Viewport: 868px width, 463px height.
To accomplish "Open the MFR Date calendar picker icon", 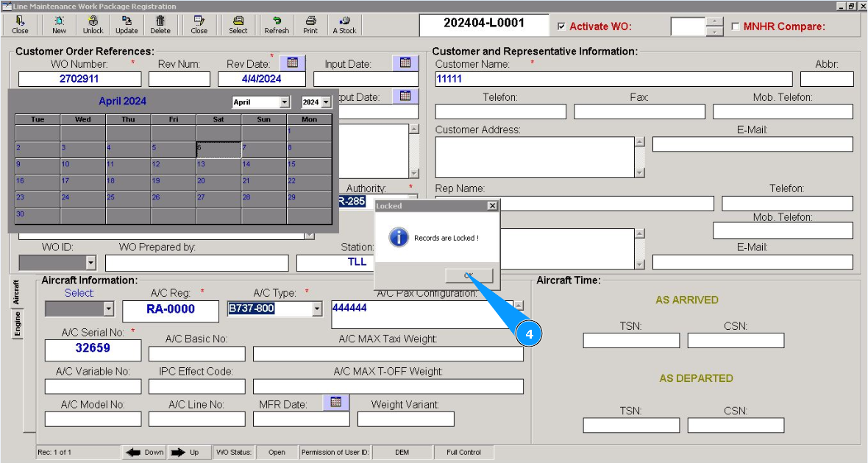I will (x=336, y=402).
